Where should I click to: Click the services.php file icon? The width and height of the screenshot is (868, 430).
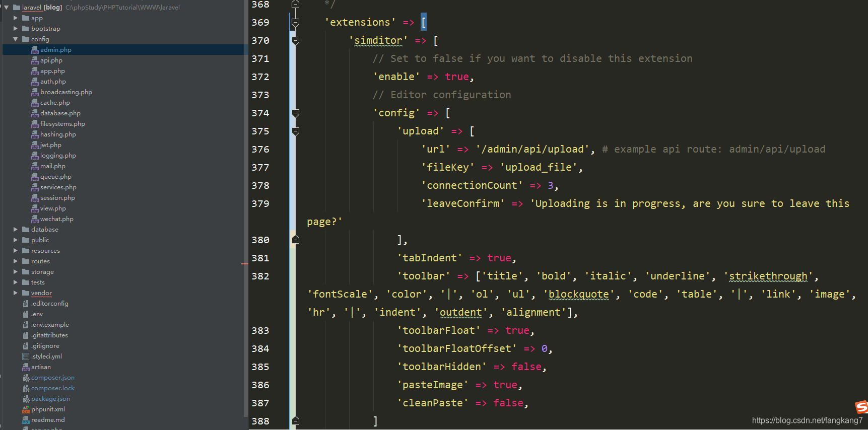click(x=35, y=187)
